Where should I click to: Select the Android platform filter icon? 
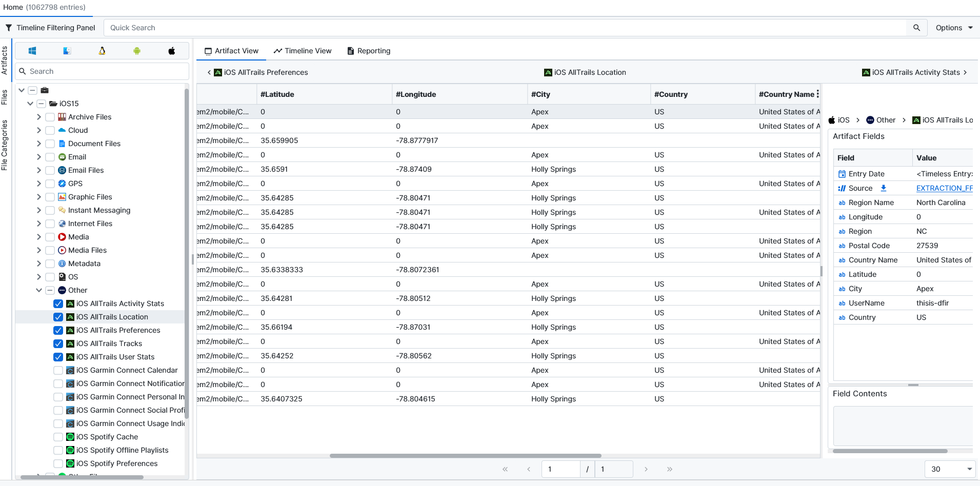137,51
